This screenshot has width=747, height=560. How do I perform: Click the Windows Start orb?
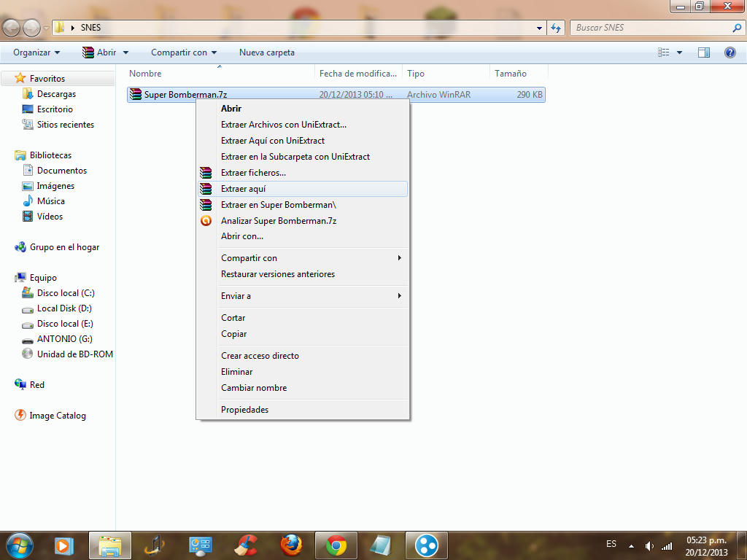pyautogui.click(x=19, y=545)
